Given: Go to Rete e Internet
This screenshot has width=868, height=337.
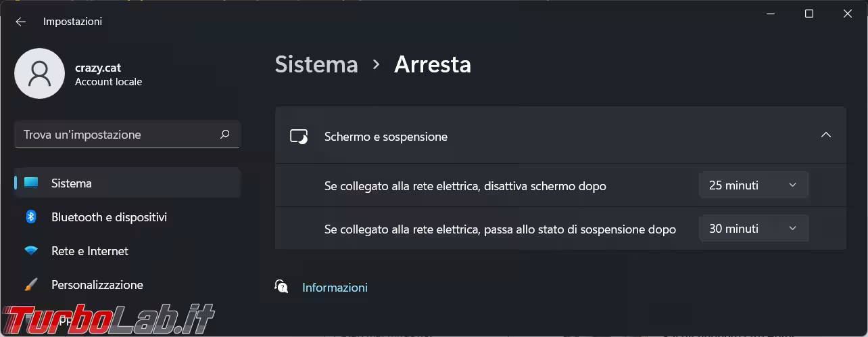Looking at the screenshot, I should pyautogui.click(x=90, y=251).
